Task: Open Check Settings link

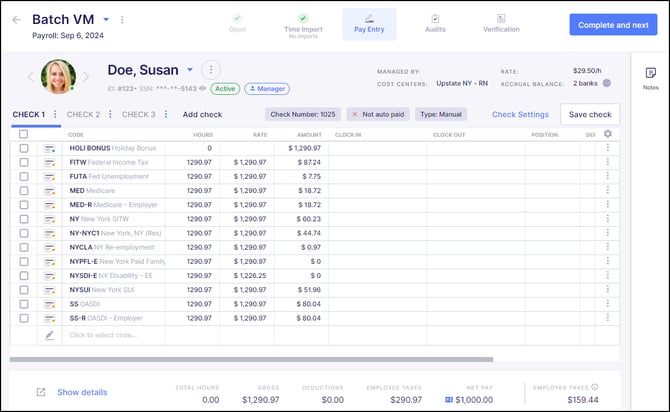Action: (520, 115)
